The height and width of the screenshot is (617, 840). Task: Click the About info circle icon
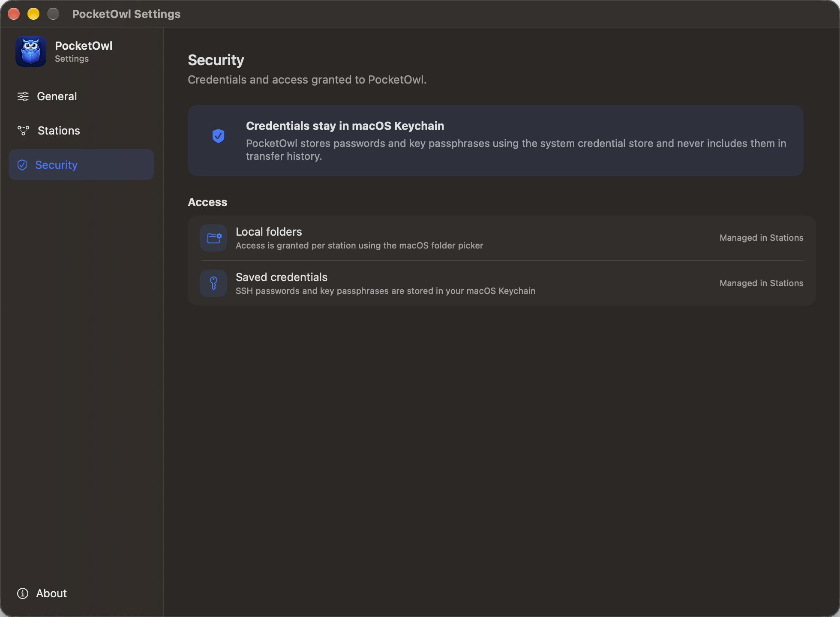pos(23,593)
